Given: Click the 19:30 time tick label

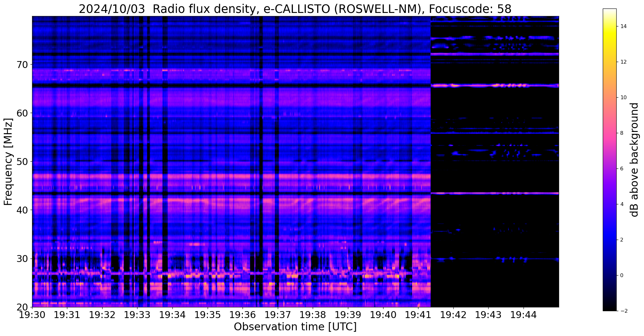Looking at the screenshot, I should click(x=32, y=314).
